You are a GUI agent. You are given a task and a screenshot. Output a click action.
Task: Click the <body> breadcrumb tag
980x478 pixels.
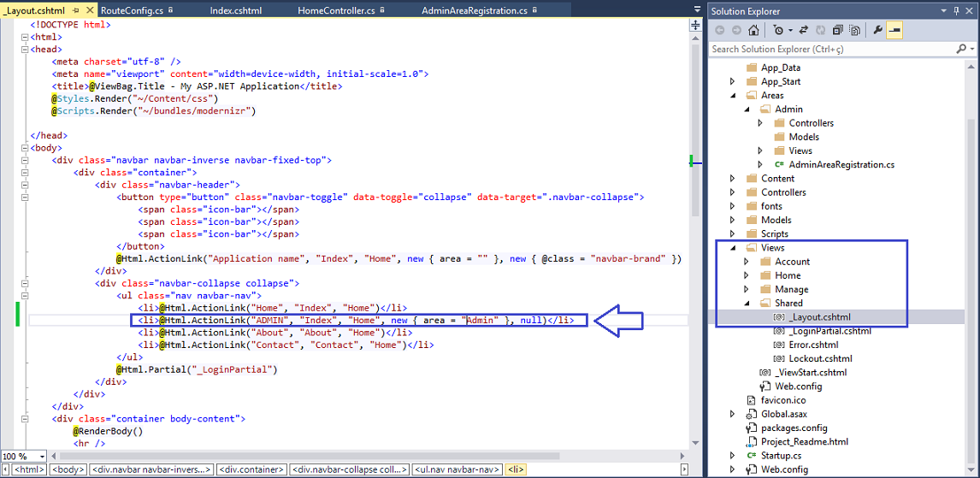click(68, 469)
